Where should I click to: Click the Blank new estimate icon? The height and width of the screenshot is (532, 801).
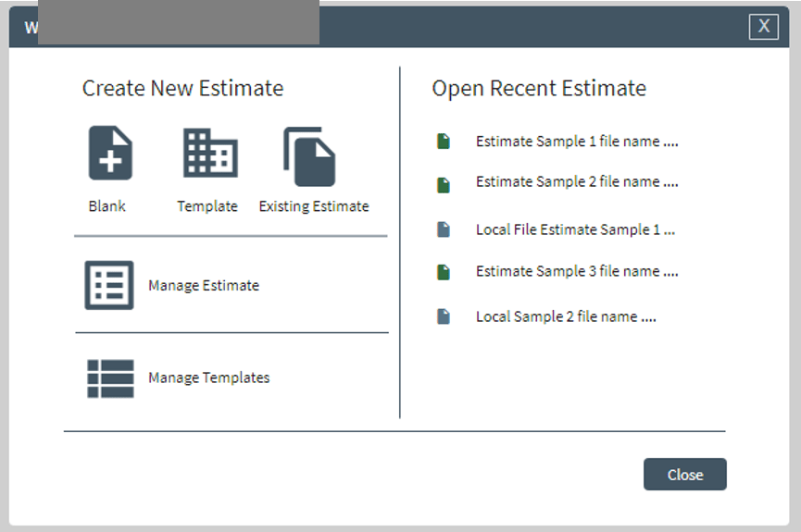(x=110, y=154)
